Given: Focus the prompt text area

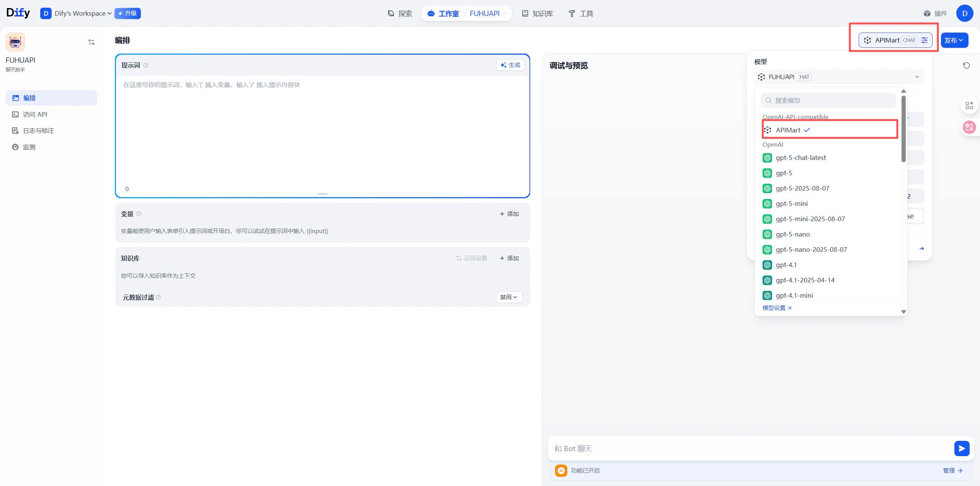Looking at the screenshot, I should point(322,130).
